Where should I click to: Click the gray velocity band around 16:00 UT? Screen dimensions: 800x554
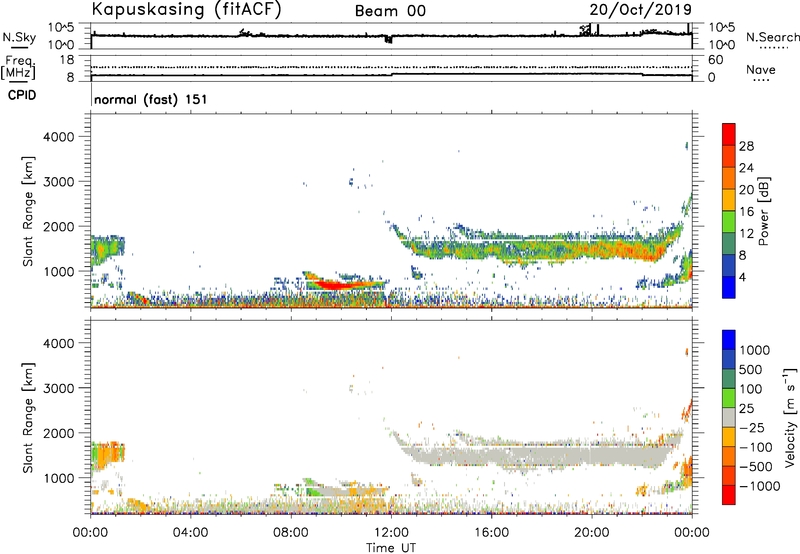(x=491, y=456)
